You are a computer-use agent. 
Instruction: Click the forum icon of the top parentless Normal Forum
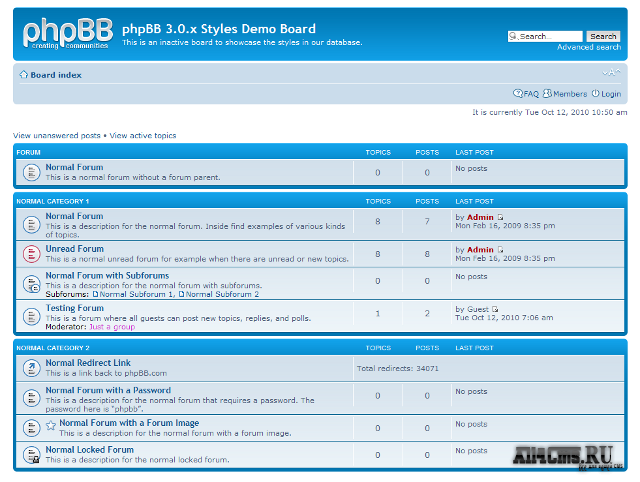click(x=31, y=172)
